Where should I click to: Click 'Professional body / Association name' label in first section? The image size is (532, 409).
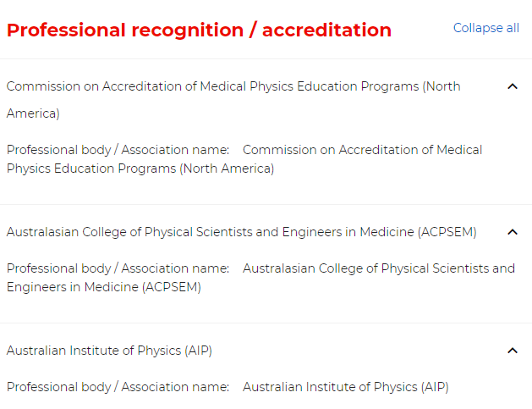(x=118, y=150)
